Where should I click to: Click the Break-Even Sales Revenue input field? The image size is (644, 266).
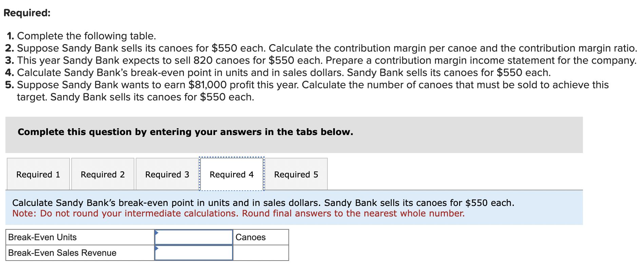193,253
